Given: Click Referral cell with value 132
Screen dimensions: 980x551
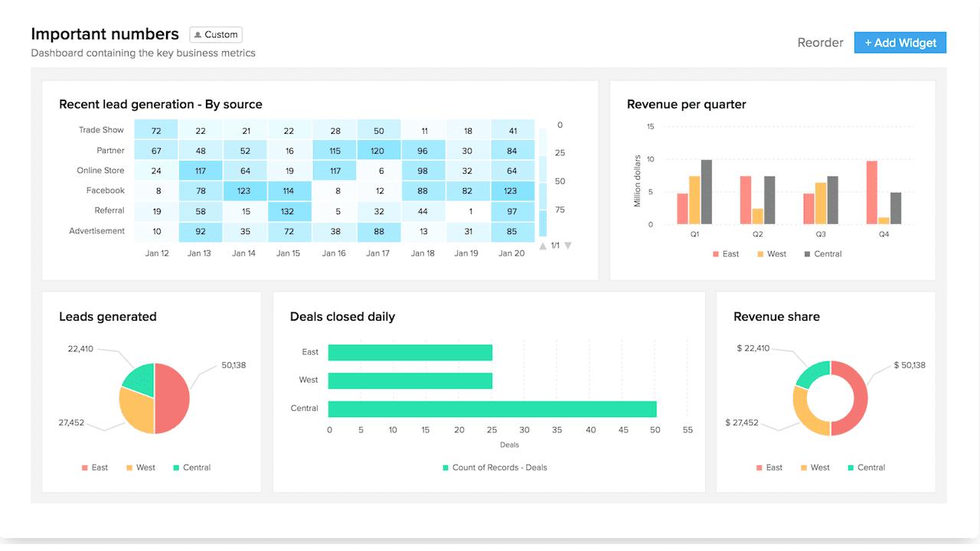Looking at the screenshot, I should click(288, 211).
